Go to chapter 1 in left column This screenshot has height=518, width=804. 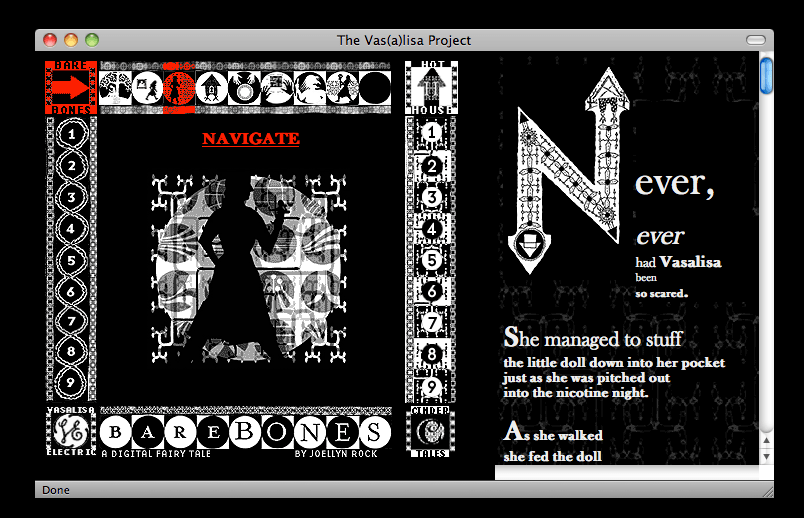tap(71, 133)
